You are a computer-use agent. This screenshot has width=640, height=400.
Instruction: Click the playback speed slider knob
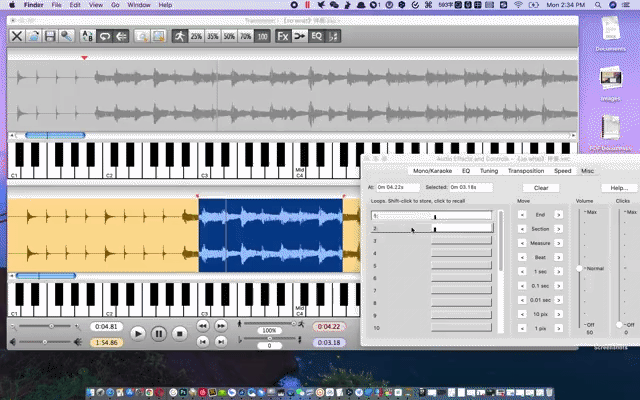click(x=293, y=323)
